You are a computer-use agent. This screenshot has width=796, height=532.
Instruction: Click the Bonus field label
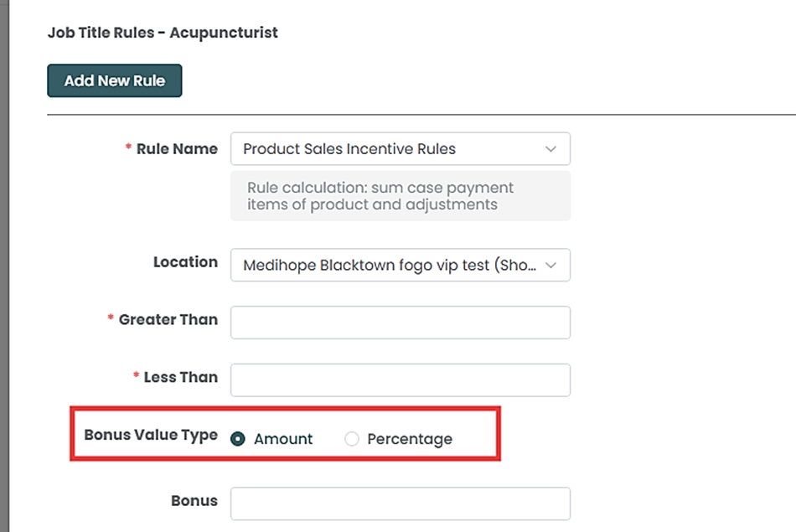pos(194,501)
